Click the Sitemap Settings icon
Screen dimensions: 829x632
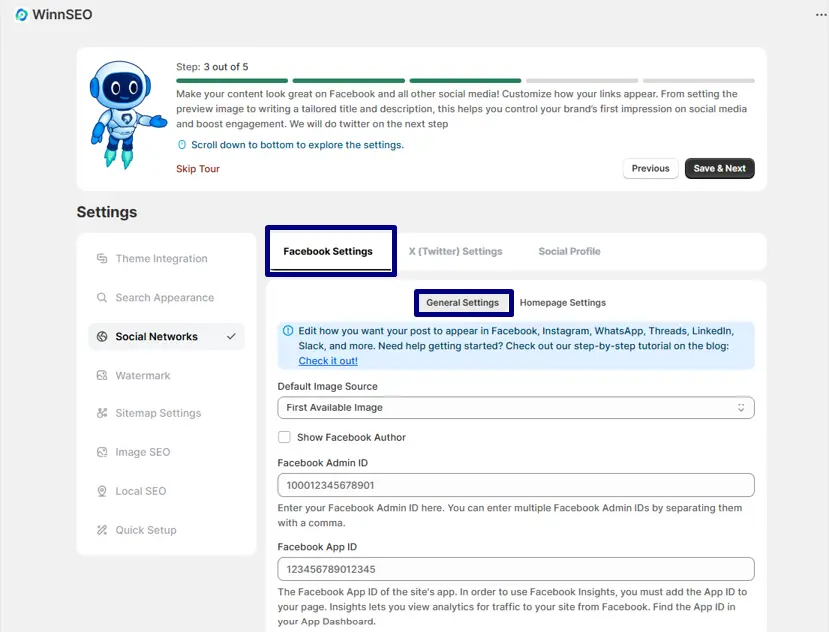pos(102,413)
